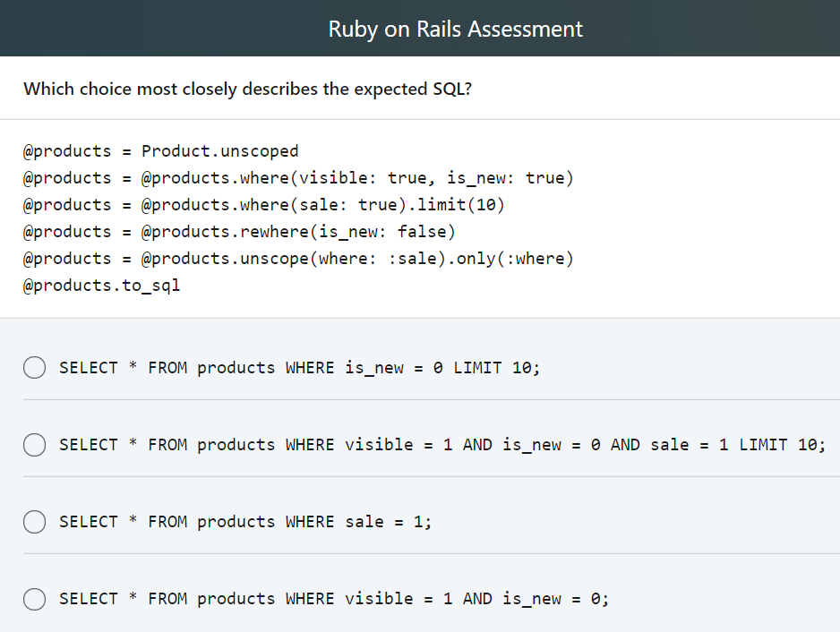Click the unscope where sale code line
840x632 pixels.
coord(297,259)
